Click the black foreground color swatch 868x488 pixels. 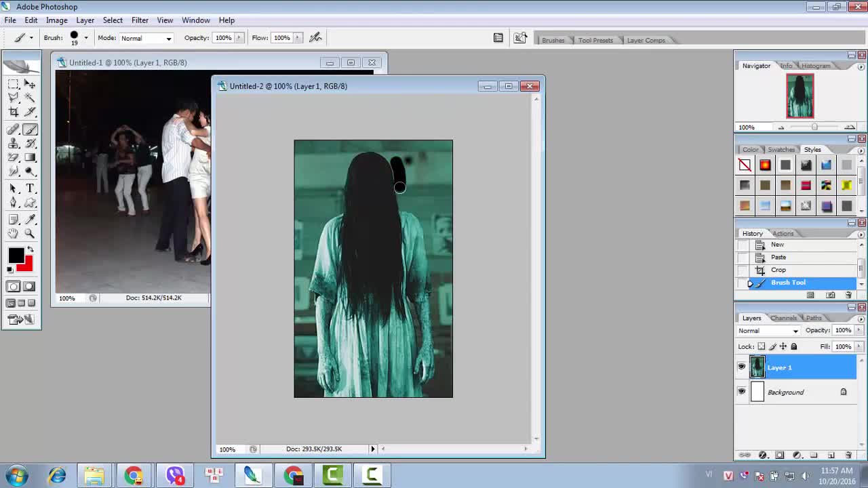(15, 254)
